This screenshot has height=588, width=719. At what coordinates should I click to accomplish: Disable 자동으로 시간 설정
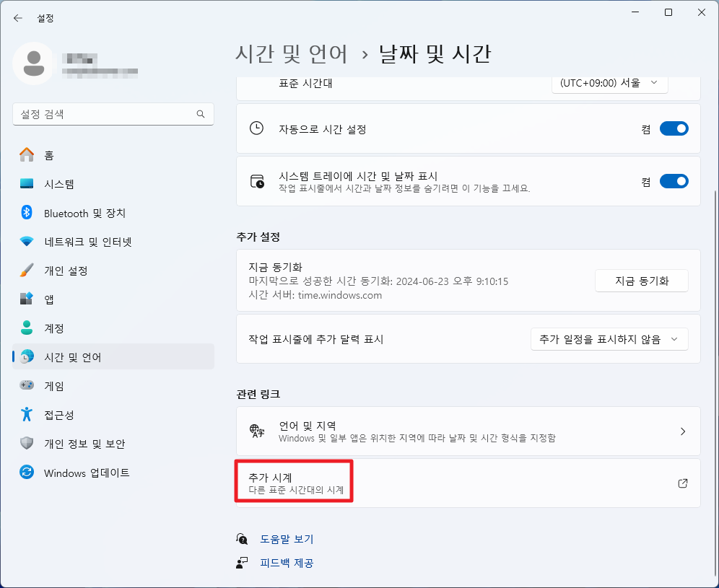pos(674,128)
